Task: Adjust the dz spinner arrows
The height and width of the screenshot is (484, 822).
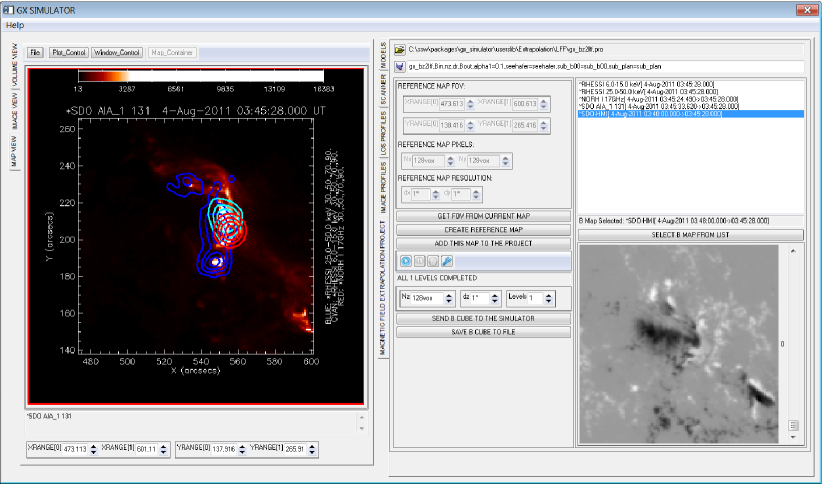Action: pyautogui.click(x=494, y=298)
